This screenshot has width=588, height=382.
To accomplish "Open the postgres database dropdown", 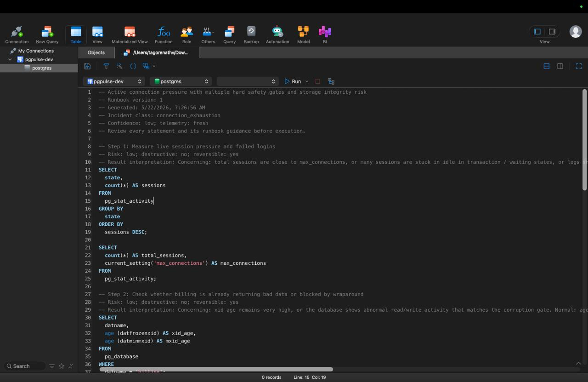I will pos(181,81).
